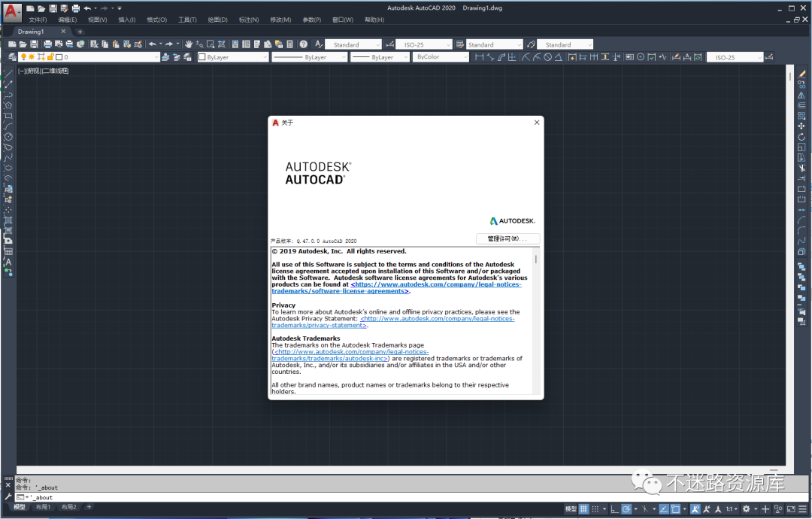Select the Radius dimension tool icon
Viewport: 812px width, 519px height.
click(526, 57)
